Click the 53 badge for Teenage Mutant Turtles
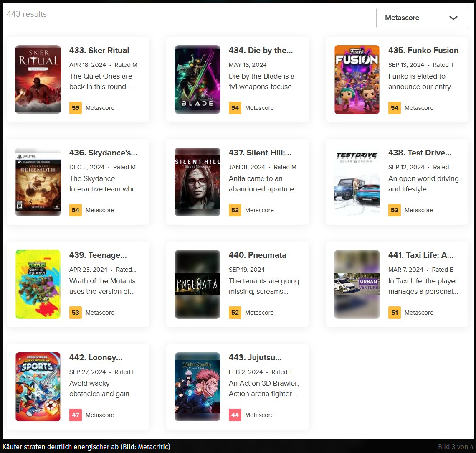Viewport: 476px width, 453px height. [76, 313]
